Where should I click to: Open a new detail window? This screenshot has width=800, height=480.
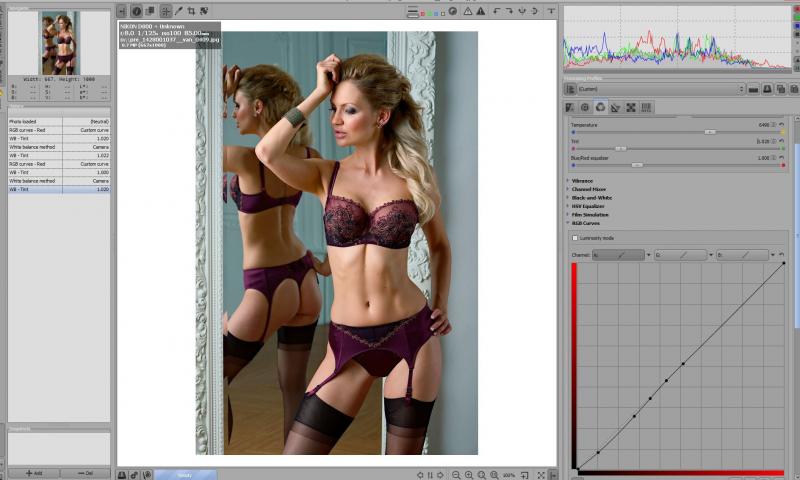pos(524,475)
